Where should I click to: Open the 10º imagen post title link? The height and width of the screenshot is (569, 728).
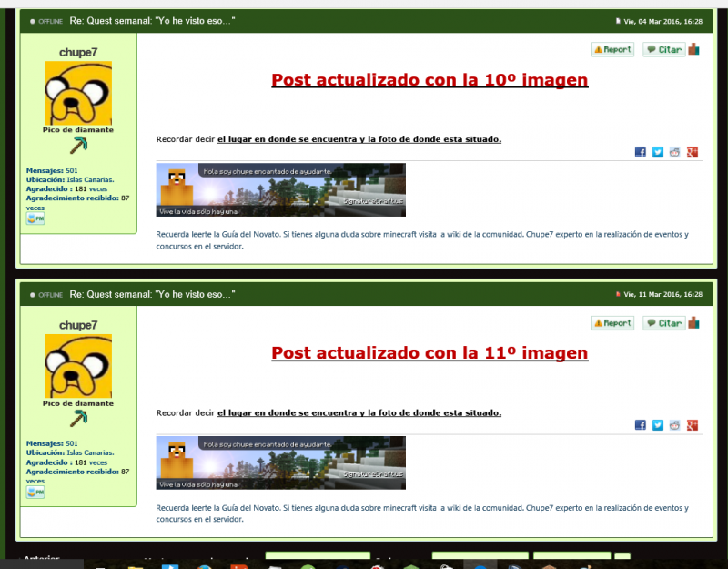(x=430, y=80)
